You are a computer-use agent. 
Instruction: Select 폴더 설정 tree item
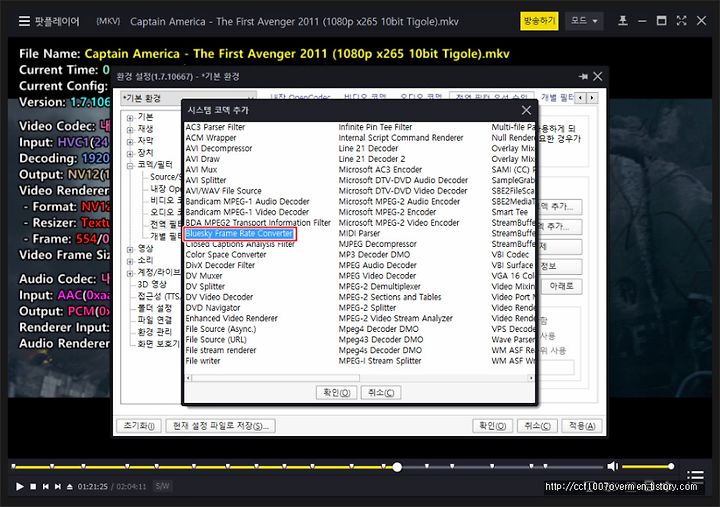pos(155,308)
